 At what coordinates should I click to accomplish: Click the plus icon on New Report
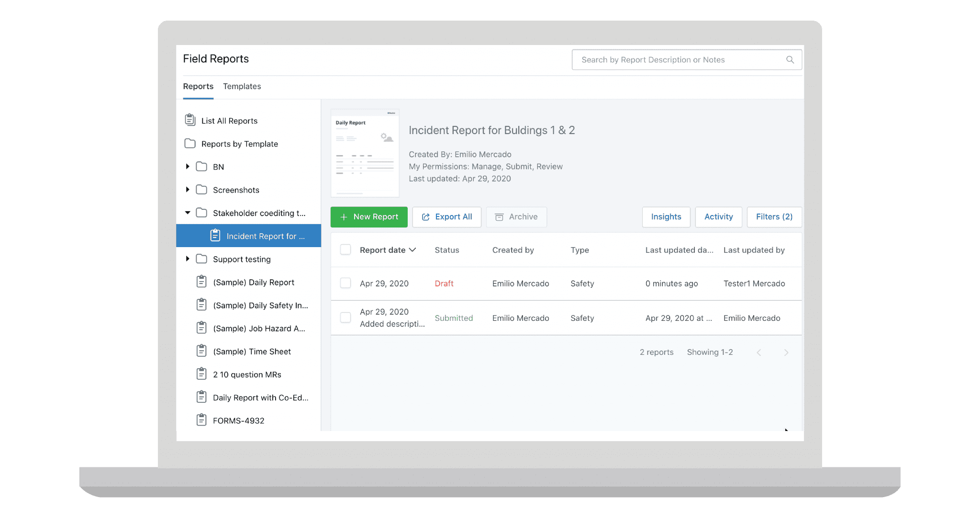click(344, 217)
